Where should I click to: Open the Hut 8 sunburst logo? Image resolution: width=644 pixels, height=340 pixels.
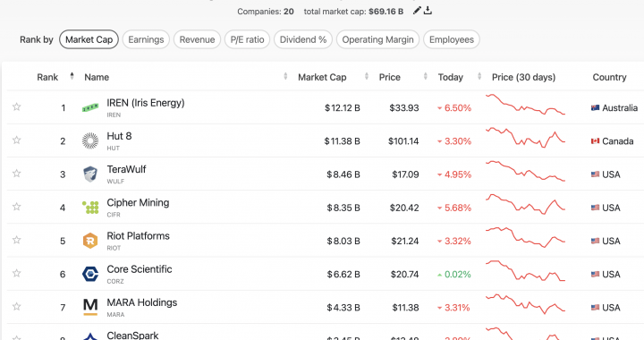click(90, 140)
